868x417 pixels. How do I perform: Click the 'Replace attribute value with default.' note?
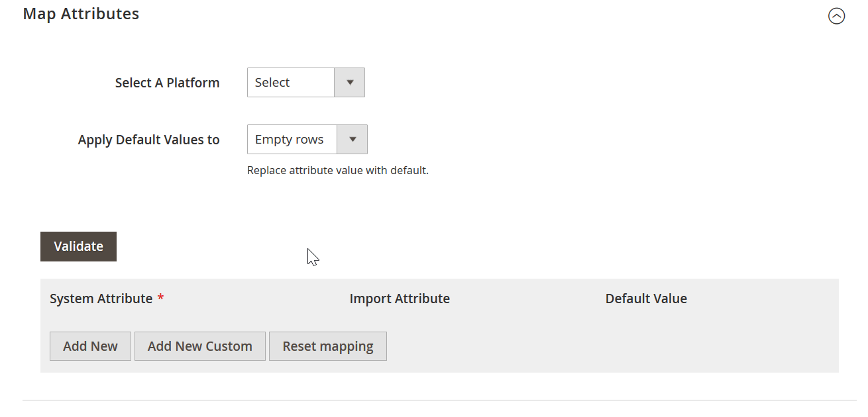click(338, 170)
